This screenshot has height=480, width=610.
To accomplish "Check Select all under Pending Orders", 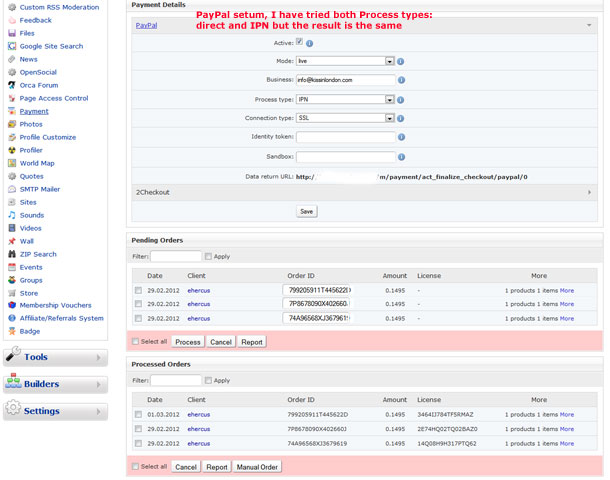I will coord(137,342).
